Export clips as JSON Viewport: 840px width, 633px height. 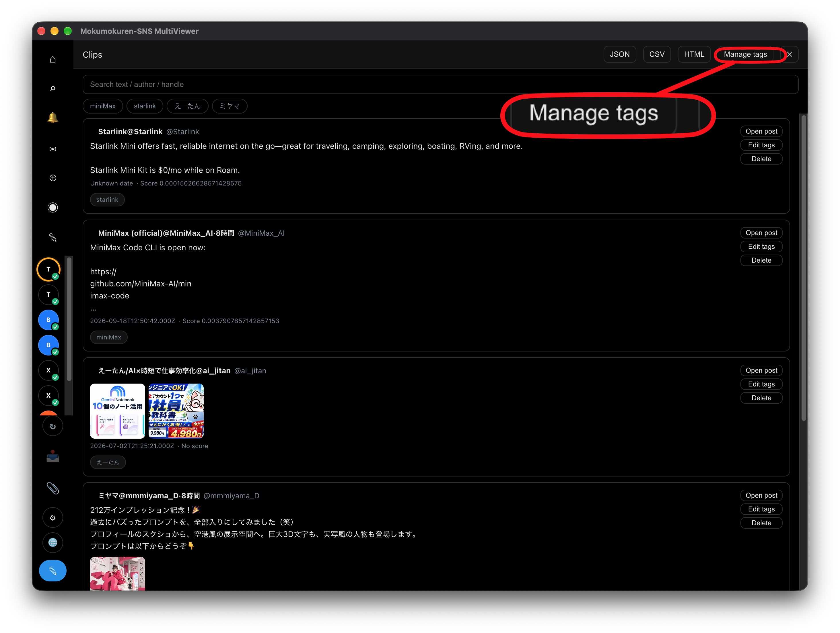[620, 54]
